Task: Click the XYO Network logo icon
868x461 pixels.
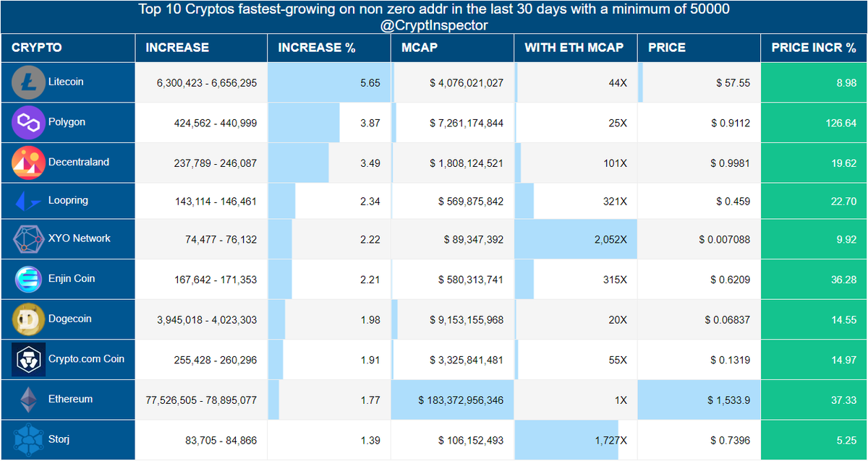Action: 29,239
